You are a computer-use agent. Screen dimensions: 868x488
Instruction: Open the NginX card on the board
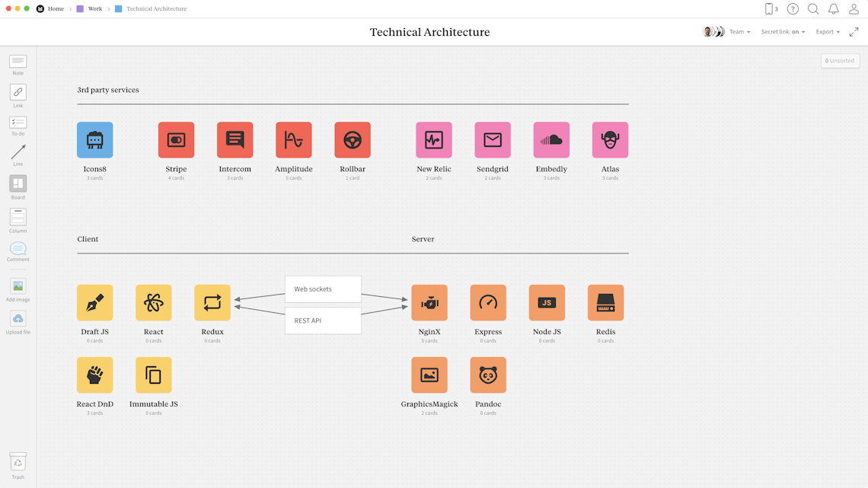point(429,302)
